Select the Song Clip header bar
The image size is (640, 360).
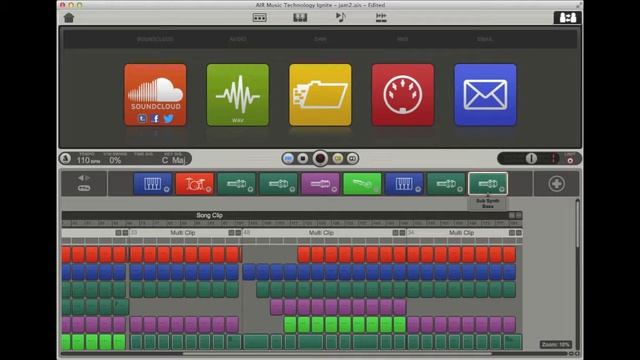[x=292, y=215]
